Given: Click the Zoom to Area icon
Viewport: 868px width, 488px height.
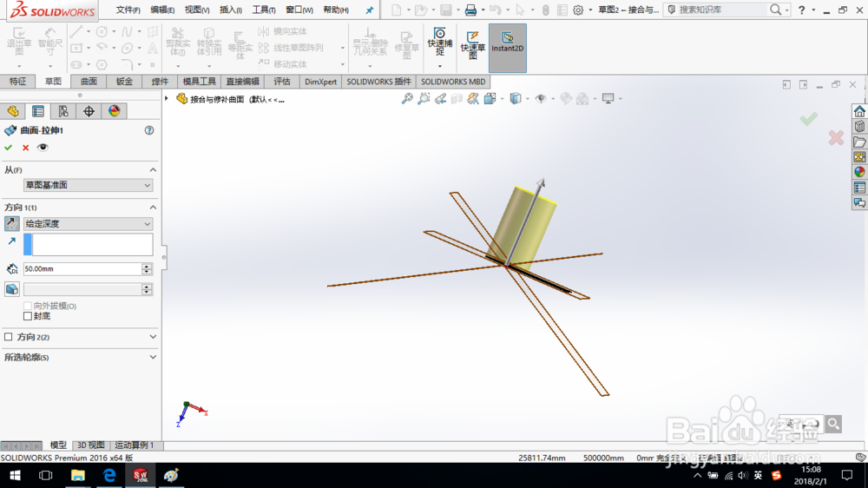Looking at the screenshot, I should coord(424,99).
